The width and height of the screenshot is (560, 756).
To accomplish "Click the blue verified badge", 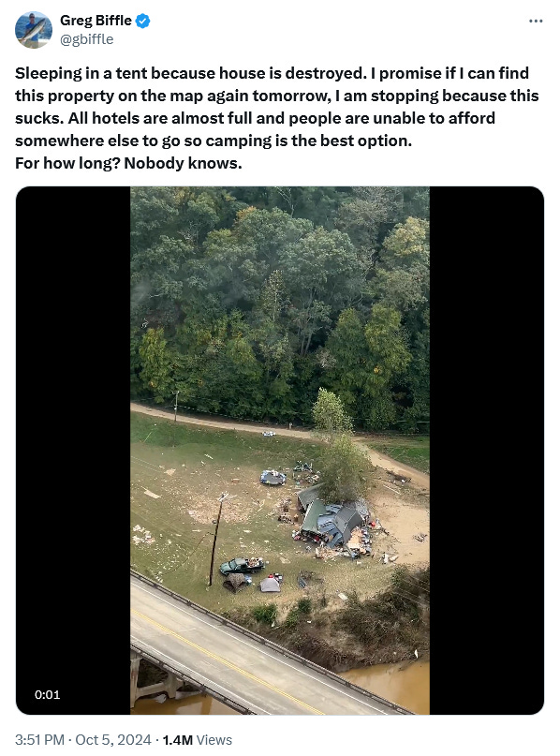I will click(142, 21).
